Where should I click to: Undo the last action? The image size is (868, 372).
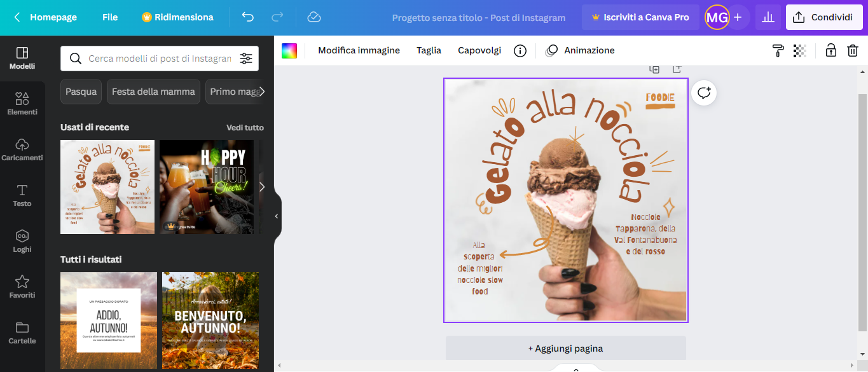point(248,17)
